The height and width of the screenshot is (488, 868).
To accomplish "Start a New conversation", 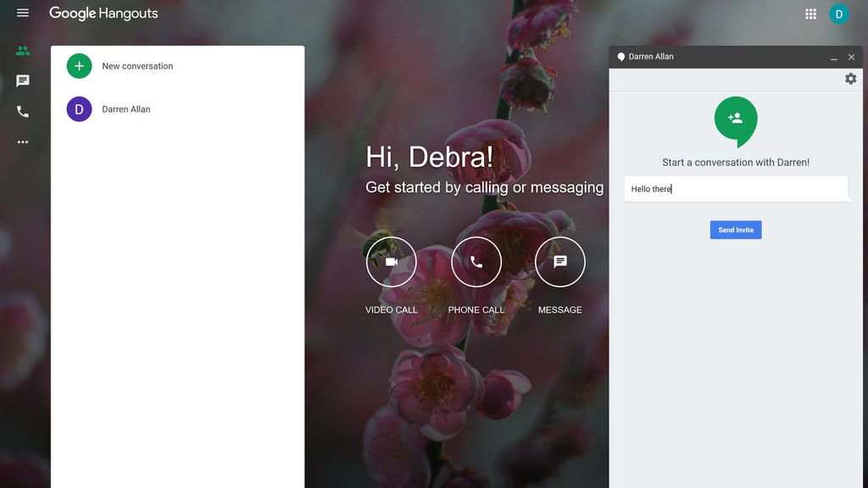I will tap(136, 65).
